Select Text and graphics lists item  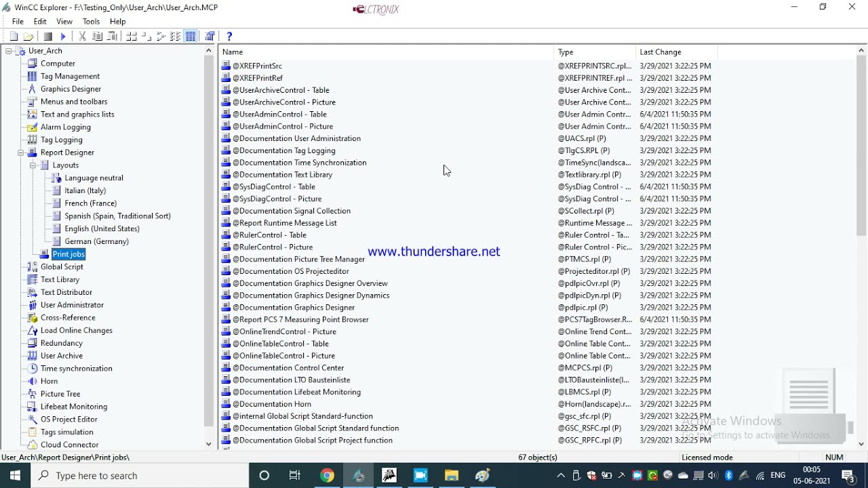pyautogui.click(x=77, y=115)
